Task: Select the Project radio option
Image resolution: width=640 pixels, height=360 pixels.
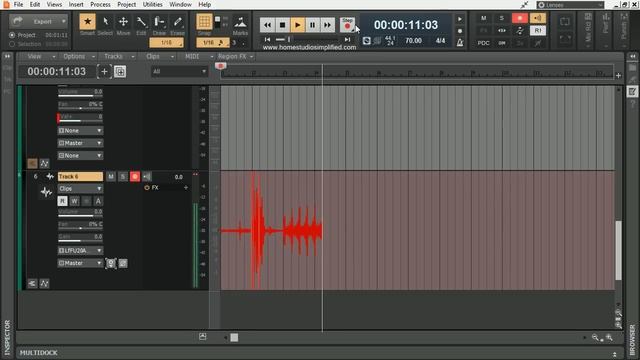Action: point(12,35)
